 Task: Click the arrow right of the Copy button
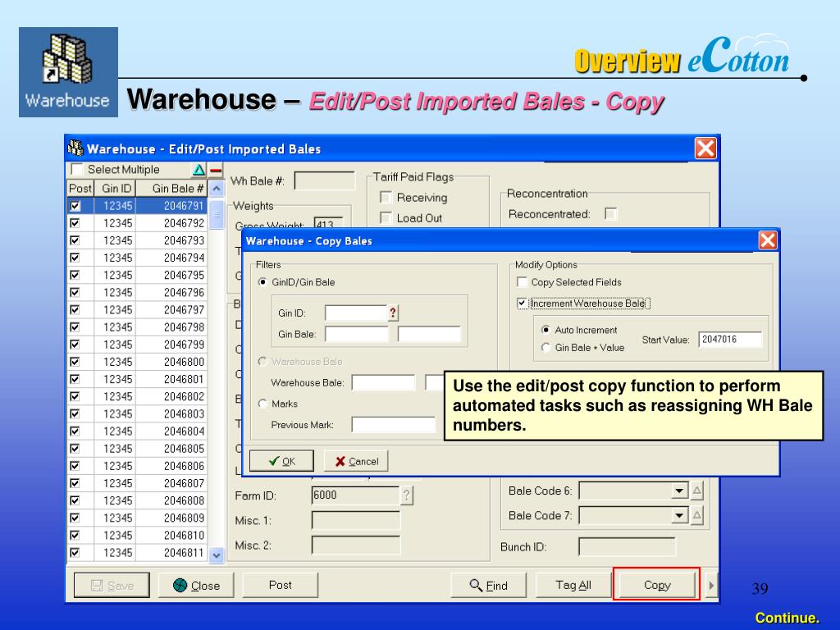click(x=711, y=585)
